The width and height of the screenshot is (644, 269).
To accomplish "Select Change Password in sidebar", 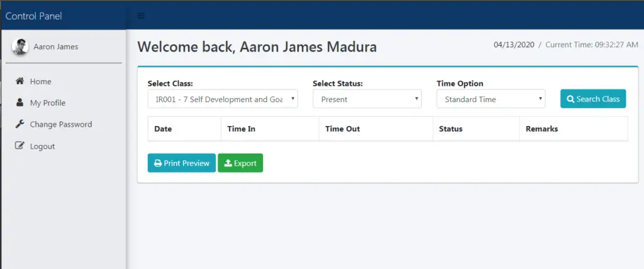I will 61,124.
